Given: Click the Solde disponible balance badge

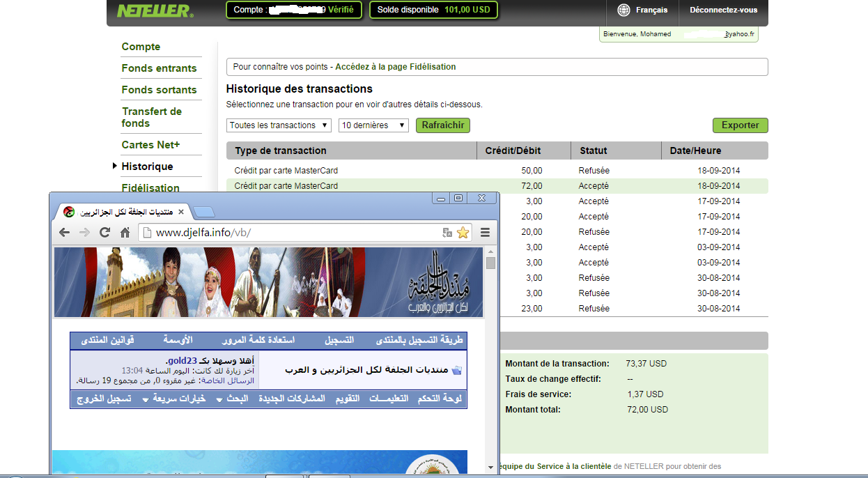Looking at the screenshot, I should [433, 10].
